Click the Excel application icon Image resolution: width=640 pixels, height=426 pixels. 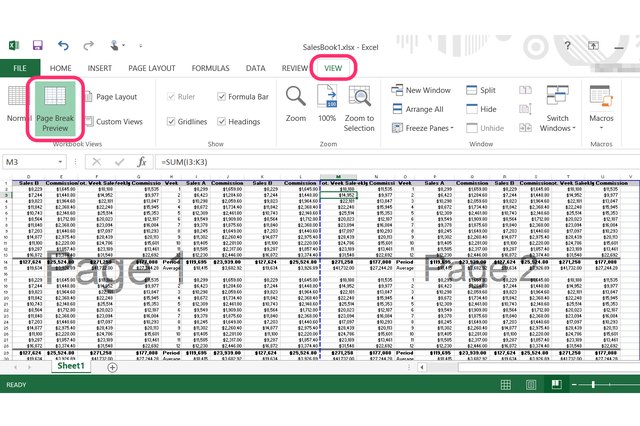click(x=14, y=45)
